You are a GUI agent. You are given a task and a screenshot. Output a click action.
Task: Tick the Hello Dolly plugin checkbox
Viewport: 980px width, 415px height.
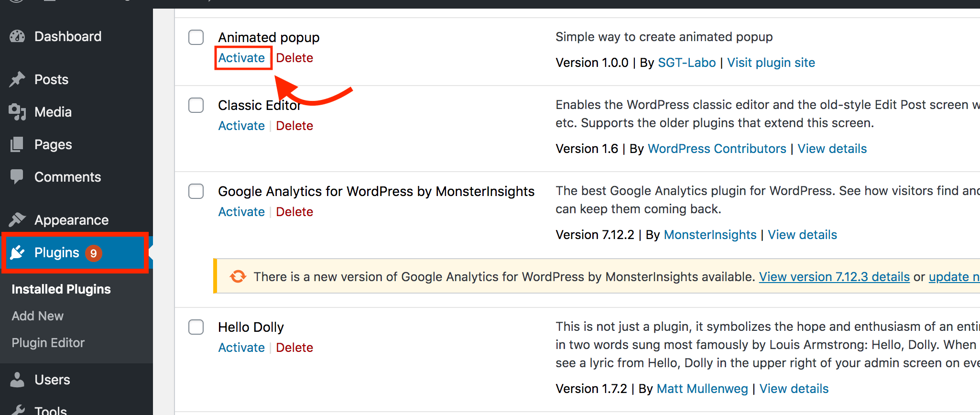coord(196,327)
